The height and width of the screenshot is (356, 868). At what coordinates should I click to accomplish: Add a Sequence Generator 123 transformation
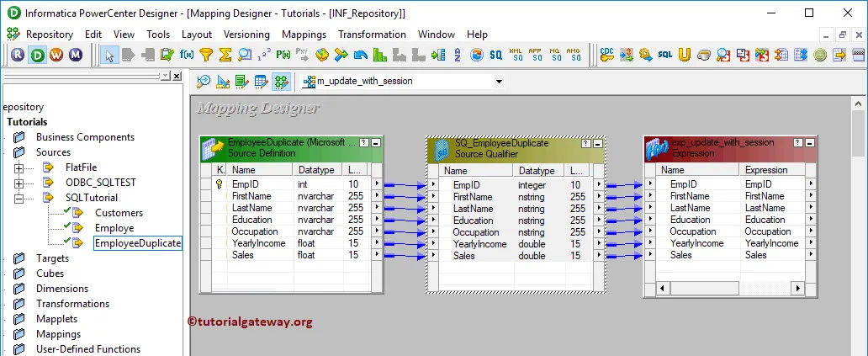click(x=264, y=55)
